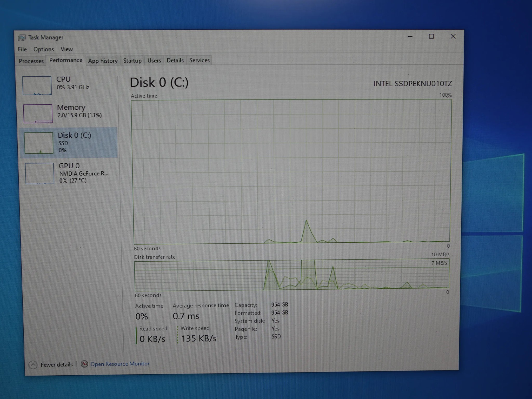Open the File menu

[x=22, y=49]
